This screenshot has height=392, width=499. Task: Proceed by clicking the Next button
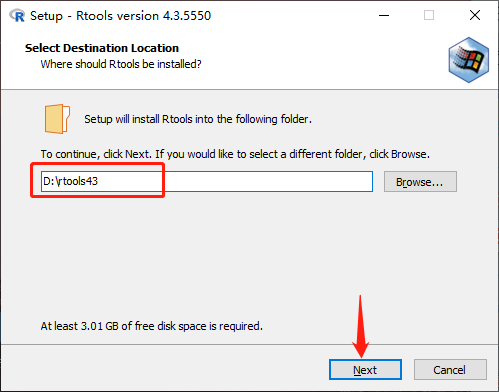(x=365, y=369)
